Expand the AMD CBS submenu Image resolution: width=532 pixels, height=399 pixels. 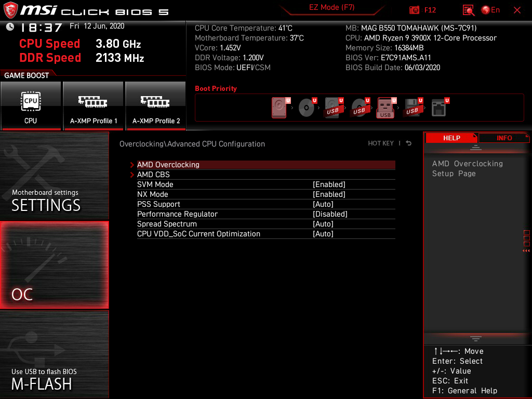266,175
